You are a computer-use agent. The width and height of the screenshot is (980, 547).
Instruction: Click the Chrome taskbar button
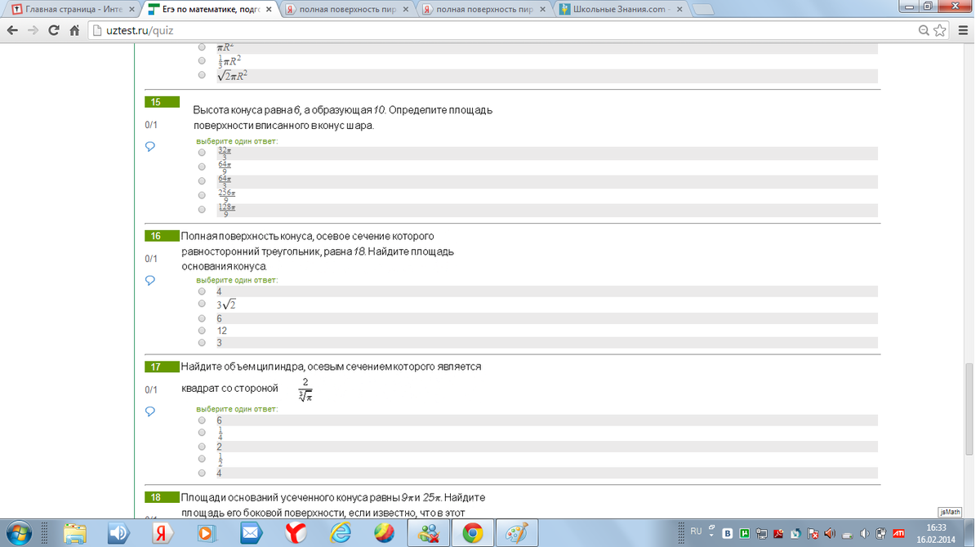click(x=471, y=534)
